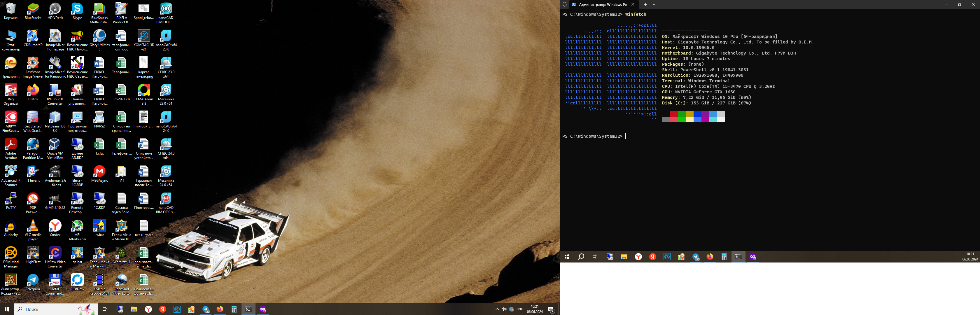Open the Oracle VM VirtualBox shortcut
This screenshot has width=980, height=315.
coord(55,149)
